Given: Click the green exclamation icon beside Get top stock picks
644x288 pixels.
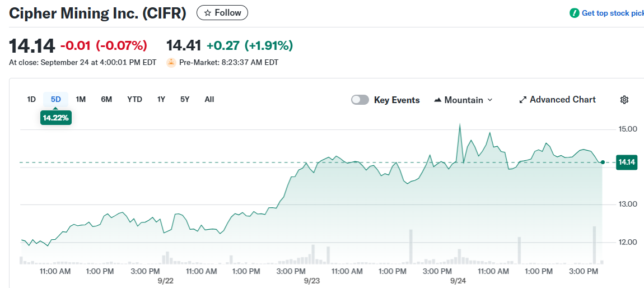Looking at the screenshot, I should (574, 13).
